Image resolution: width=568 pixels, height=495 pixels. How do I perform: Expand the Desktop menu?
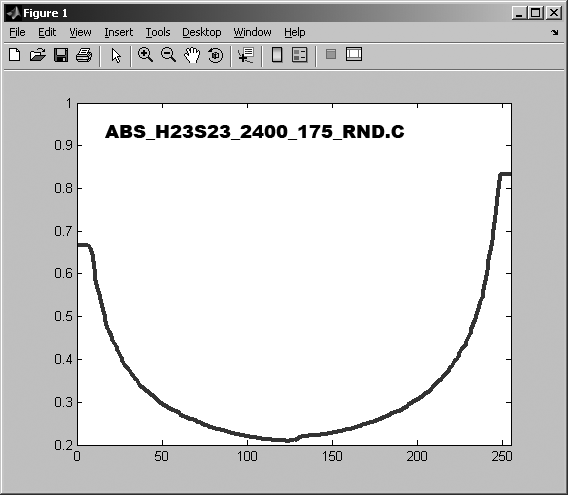pyautogui.click(x=201, y=32)
